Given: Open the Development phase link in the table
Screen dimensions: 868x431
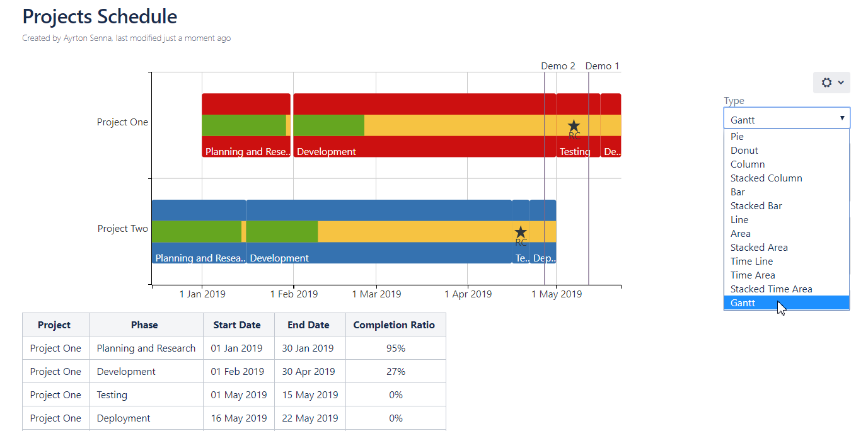Looking at the screenshot, I should pyautogui.click(x=125, y=371).
